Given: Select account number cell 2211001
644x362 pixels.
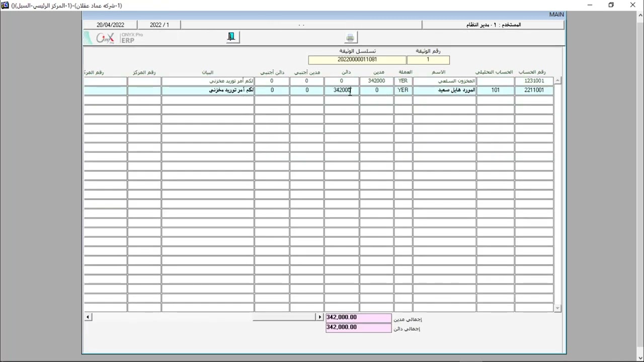Looking at the screenshot, I should click(x=534, y=90).
